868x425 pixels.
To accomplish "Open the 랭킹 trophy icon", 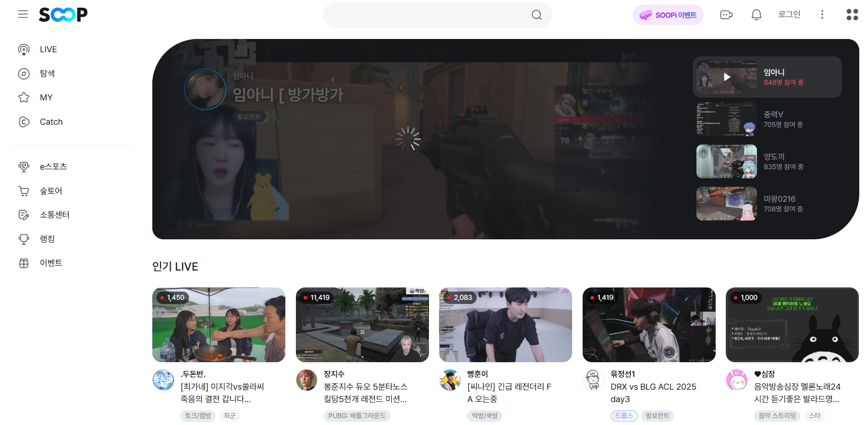I will tap(24, 238).
